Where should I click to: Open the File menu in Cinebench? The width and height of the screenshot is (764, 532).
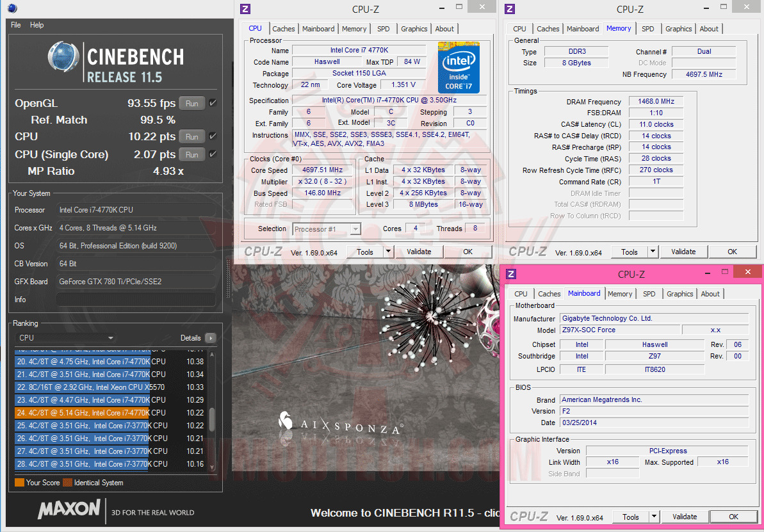click(x=16, y=25)
